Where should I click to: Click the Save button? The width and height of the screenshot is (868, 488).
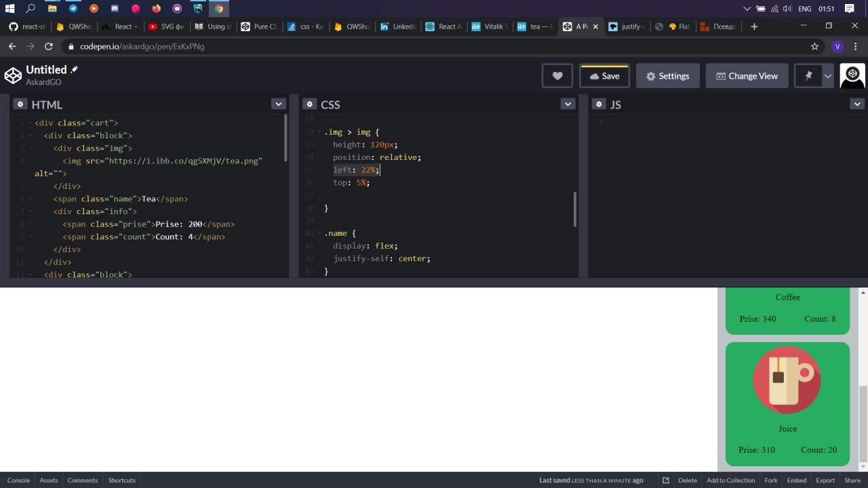click(604, 76)
